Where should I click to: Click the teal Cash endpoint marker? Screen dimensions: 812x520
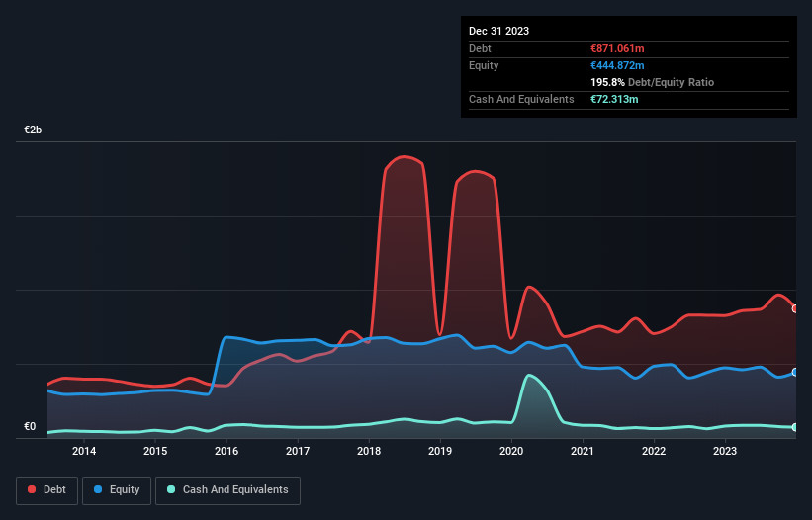point(795,427)
